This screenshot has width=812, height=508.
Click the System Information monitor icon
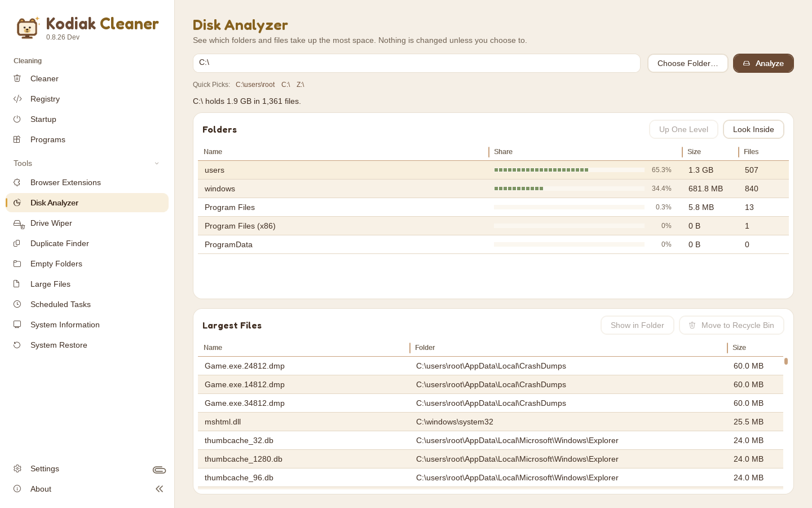tap(17, 325)
